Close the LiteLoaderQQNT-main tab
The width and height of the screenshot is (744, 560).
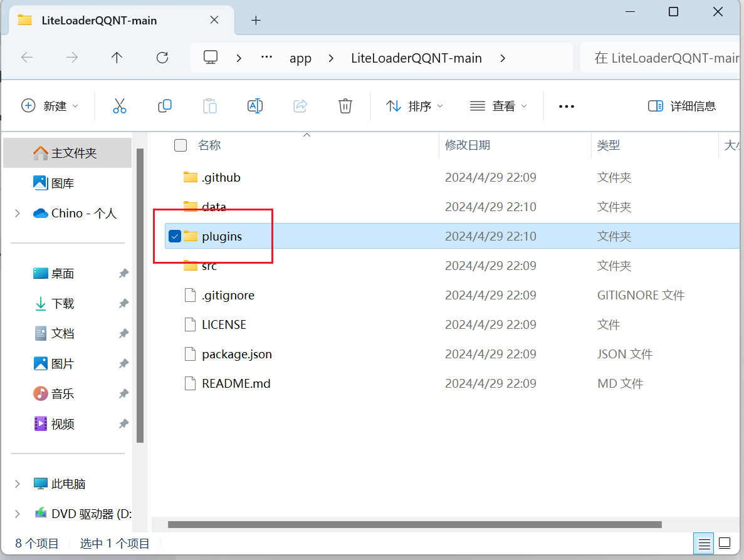point(214,20)
